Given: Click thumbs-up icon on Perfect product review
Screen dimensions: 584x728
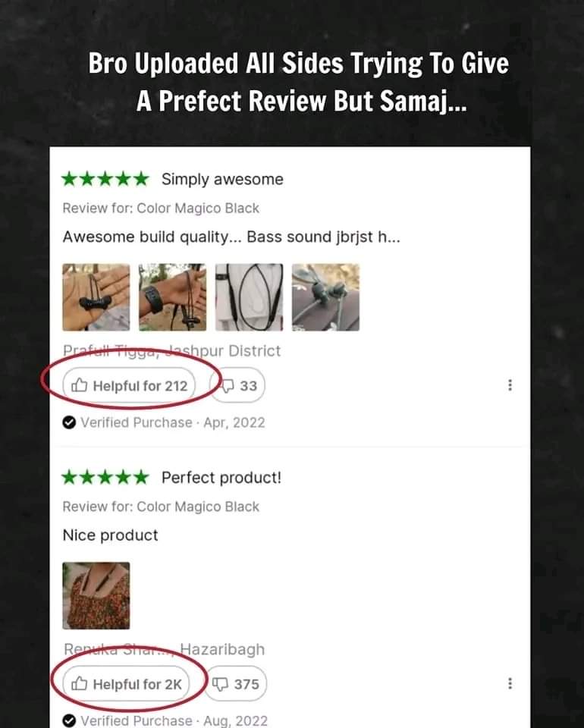Looking at the screenshot, I should (79, 683).
